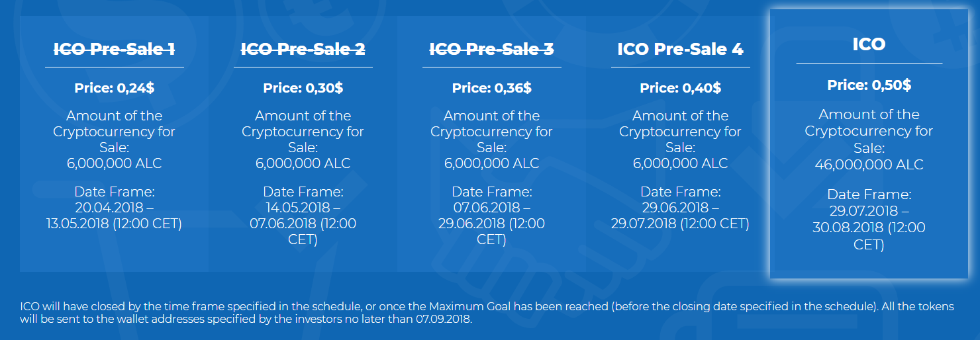Click the 20.04.2018 – 13.05.2018 date frame

point(115,216)
